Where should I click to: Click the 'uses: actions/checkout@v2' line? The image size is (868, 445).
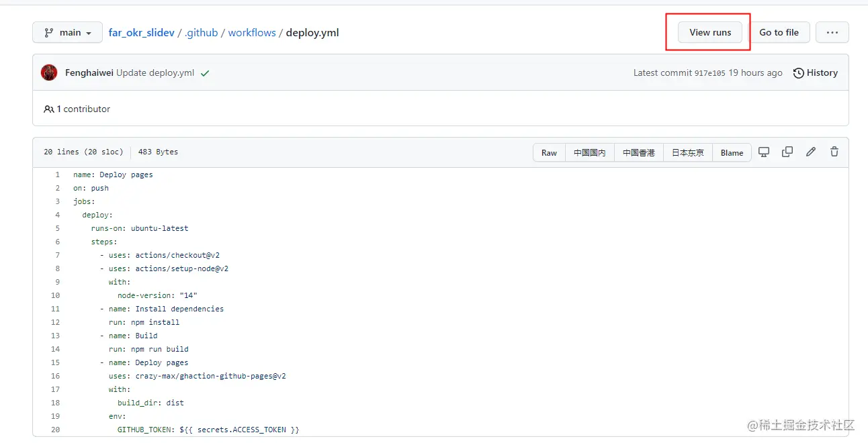(x=160, y=255)
